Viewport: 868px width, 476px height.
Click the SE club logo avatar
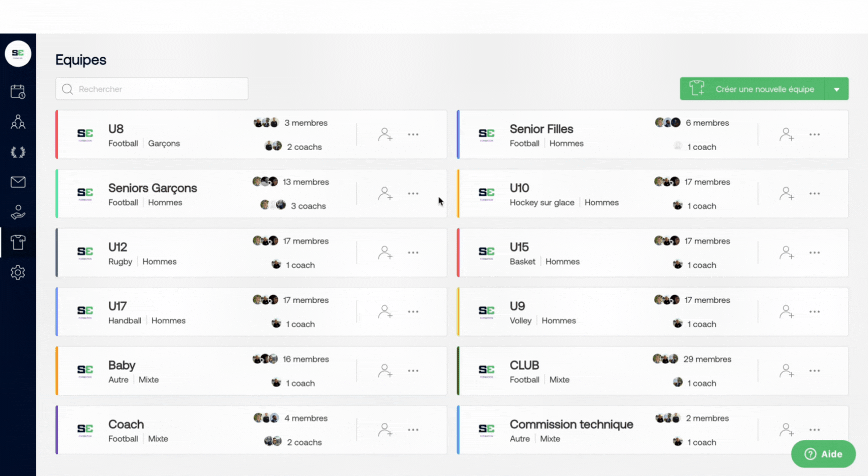click(x=18, y=54)
